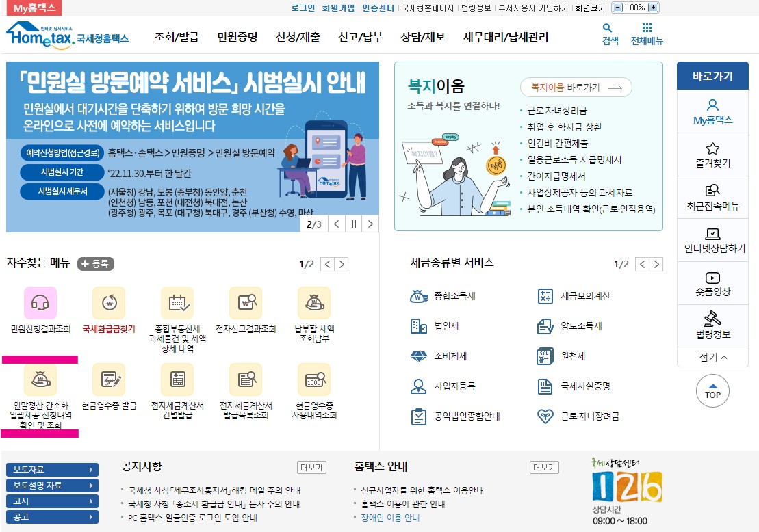Open the 현금영수증 발급 icon

(x=109, y=380)
